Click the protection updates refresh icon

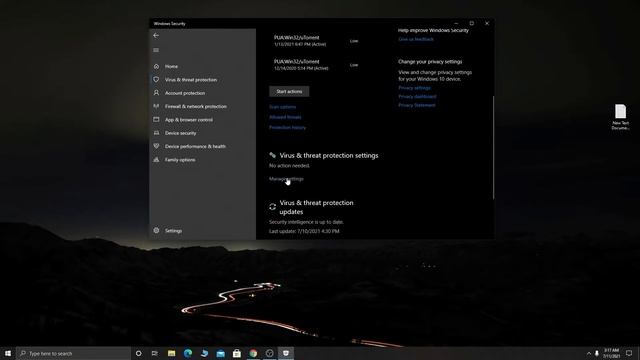(x=273, y=207)
